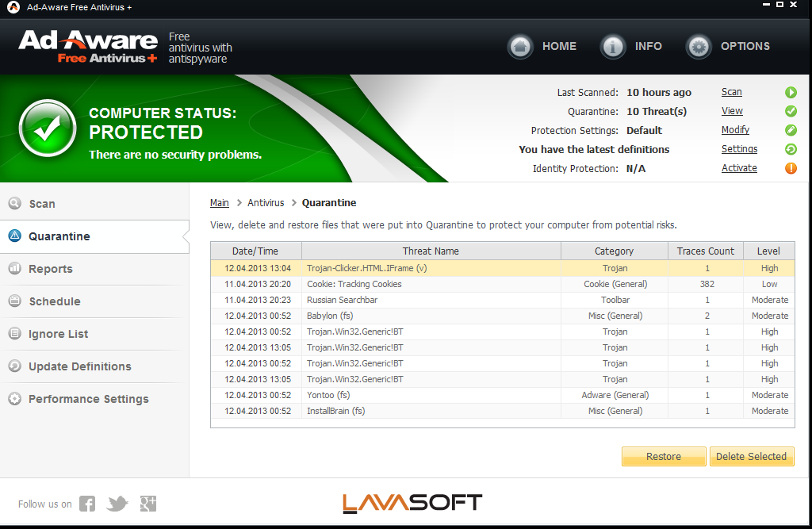This screenshot has width=812, height=529.
Task: Click the Lavasoft logo in footer
Action: tap(412, 503)
